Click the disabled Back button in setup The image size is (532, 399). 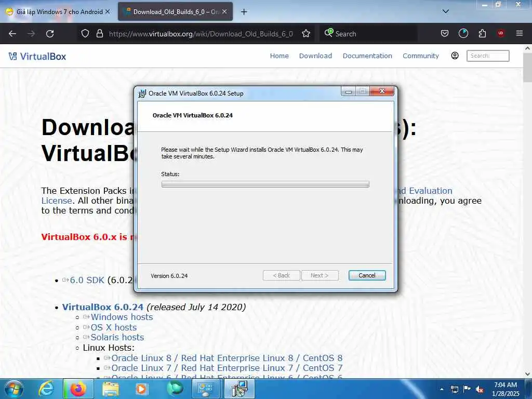coord(281,275)
